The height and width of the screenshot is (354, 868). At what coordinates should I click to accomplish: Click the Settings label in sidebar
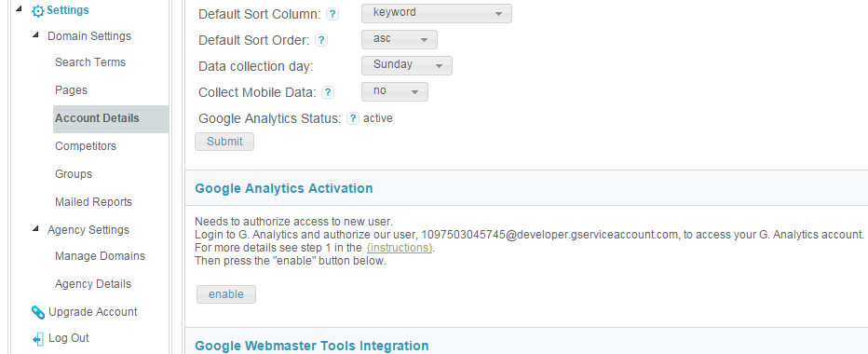click(x=68, y=10)
